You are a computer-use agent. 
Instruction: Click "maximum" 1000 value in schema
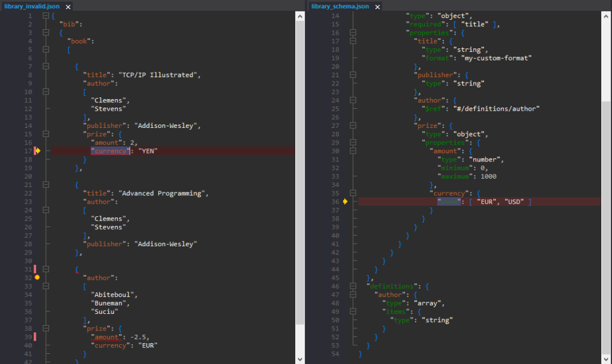coord(488,176)
